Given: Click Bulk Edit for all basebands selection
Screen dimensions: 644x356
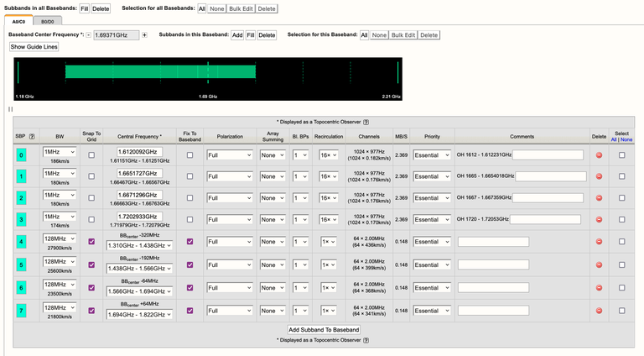Looking at the screenshot, I should (x=241, y=8).
